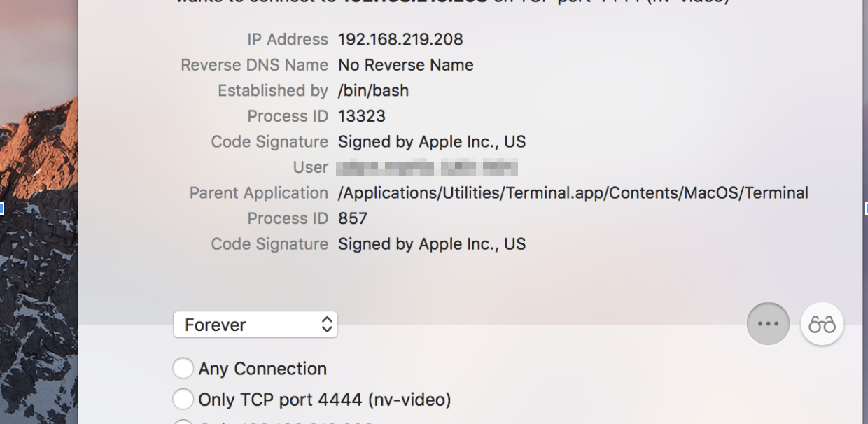Click code signature below Process ID 13323
The image size is (868, 424).
(x=431, y=142)
